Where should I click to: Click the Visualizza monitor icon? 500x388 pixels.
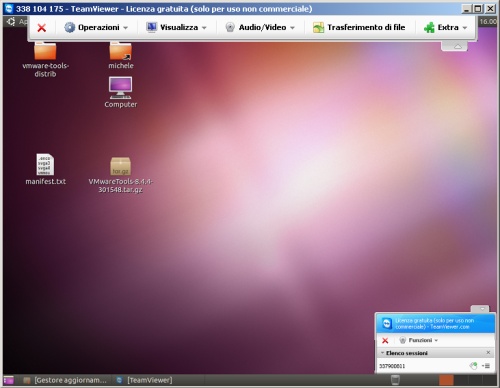[152, 27]
